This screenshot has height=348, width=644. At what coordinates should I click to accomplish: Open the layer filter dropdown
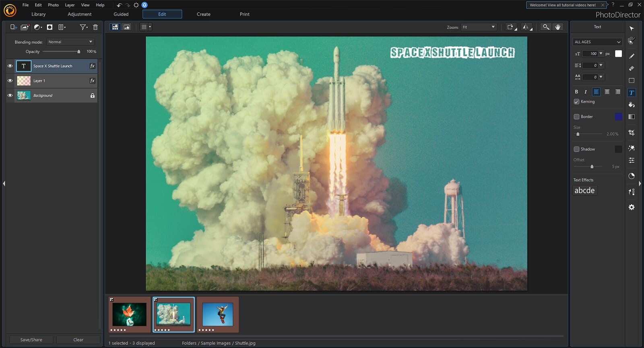point(83,27)
